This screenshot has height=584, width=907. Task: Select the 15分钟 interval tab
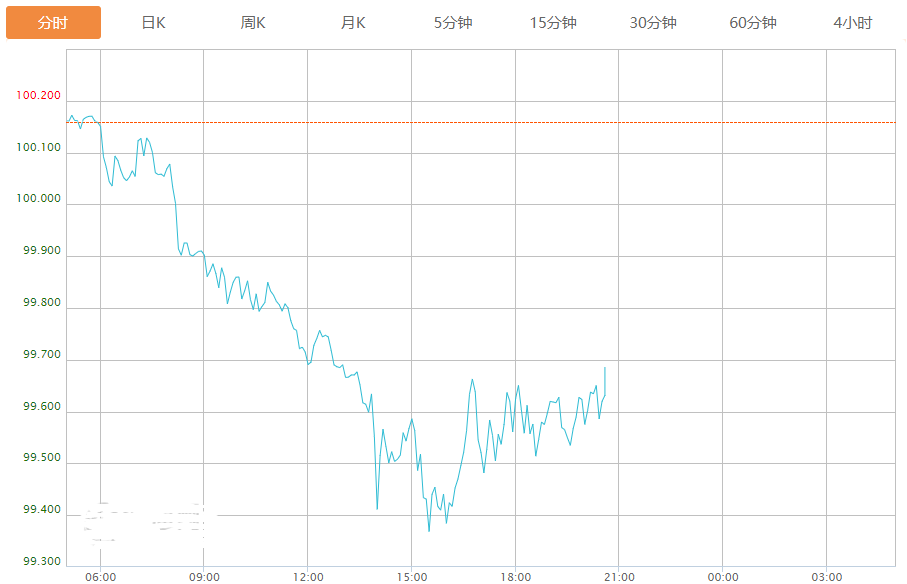[x=553, y=22]
